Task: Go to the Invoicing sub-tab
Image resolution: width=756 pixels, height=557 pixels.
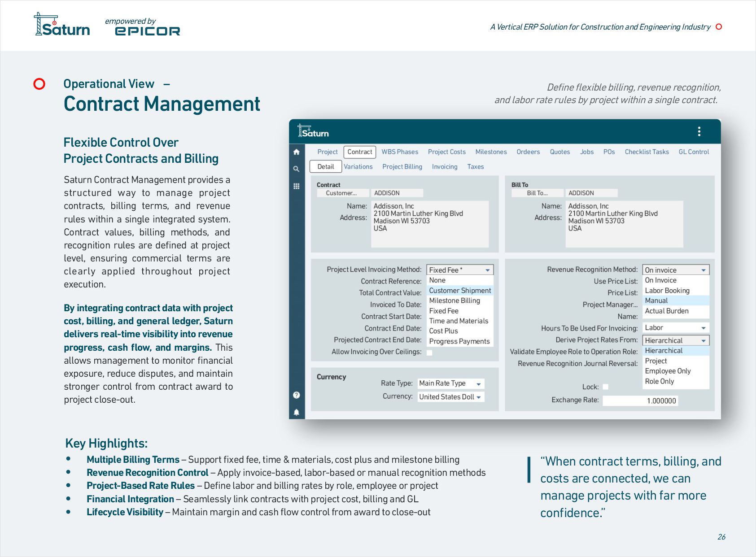Action: (445, 167)
